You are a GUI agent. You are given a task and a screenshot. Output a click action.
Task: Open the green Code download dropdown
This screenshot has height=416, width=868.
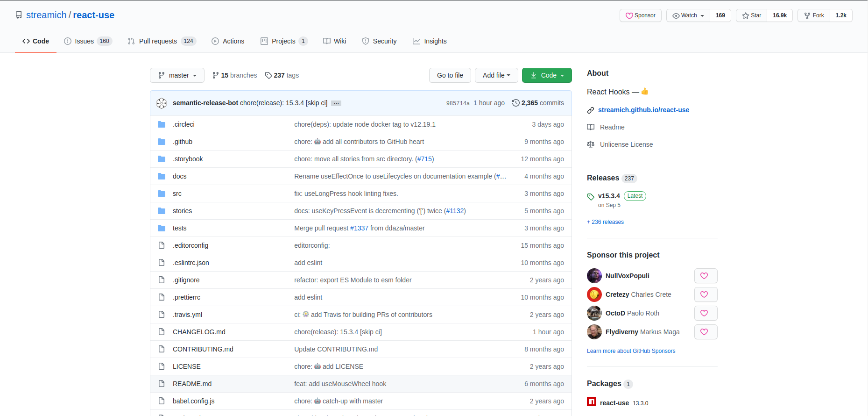pyautogui.click(x=547, y=75)
